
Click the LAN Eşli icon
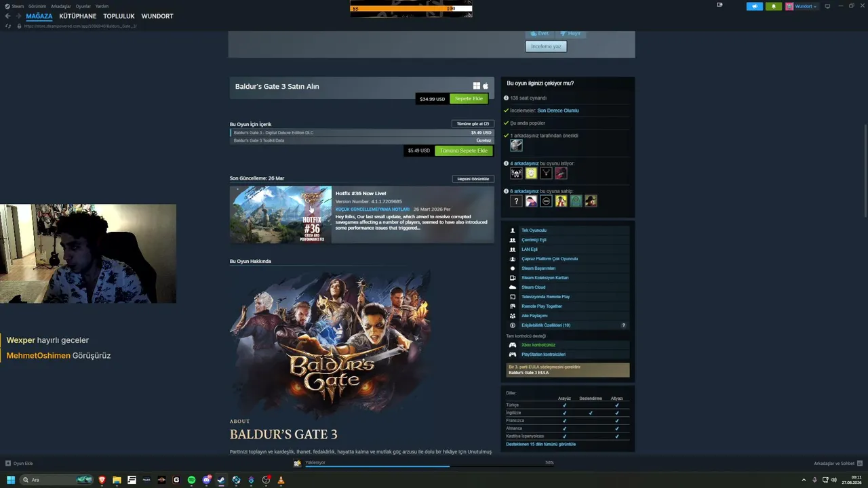(513, 249)
